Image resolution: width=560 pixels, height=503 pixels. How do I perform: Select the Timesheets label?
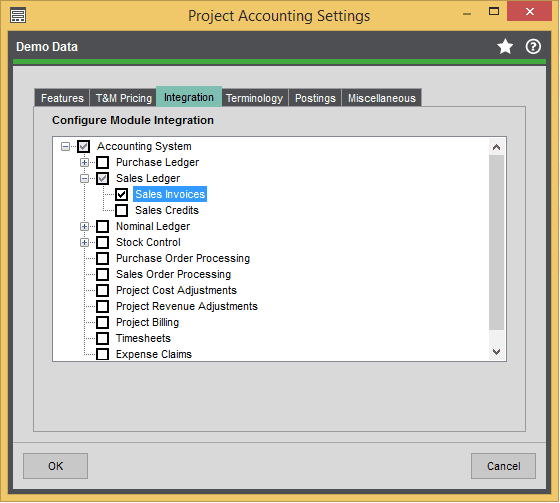tap(143, 338)
